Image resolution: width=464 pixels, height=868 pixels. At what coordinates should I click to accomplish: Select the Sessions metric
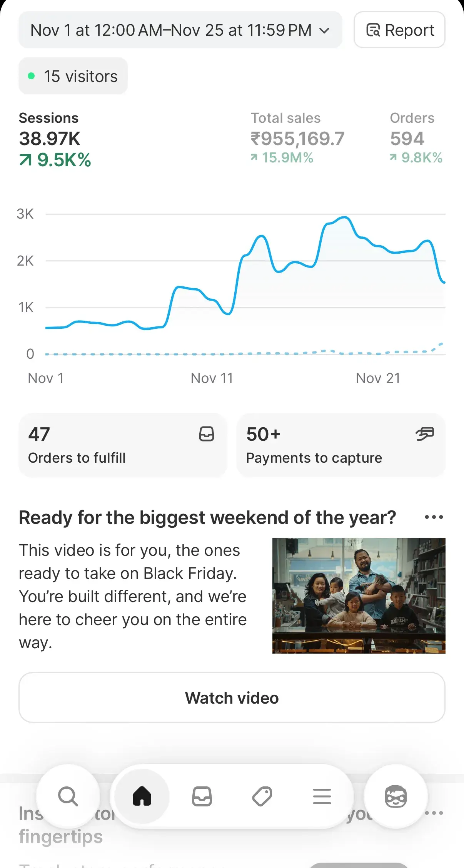(55, 139)
